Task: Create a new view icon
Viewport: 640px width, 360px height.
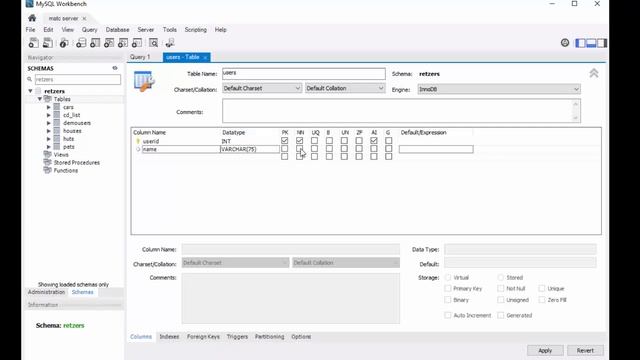Action: click(109, 43)
